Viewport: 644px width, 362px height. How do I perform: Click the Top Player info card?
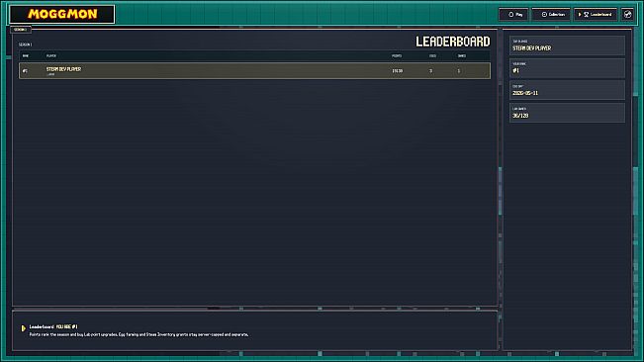(567, 45)
